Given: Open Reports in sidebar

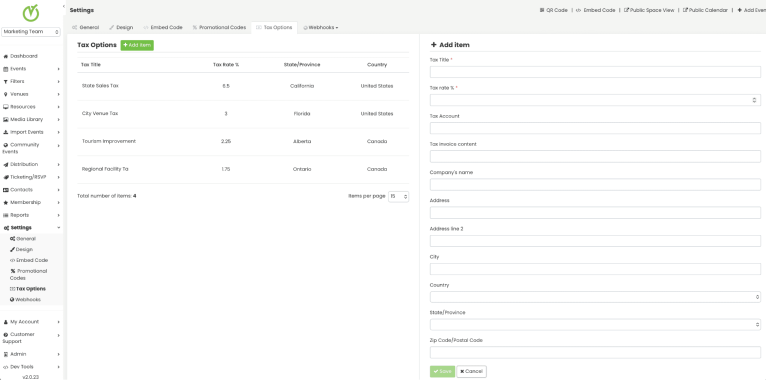Looking at the screenshot, I should pos(31,215).
